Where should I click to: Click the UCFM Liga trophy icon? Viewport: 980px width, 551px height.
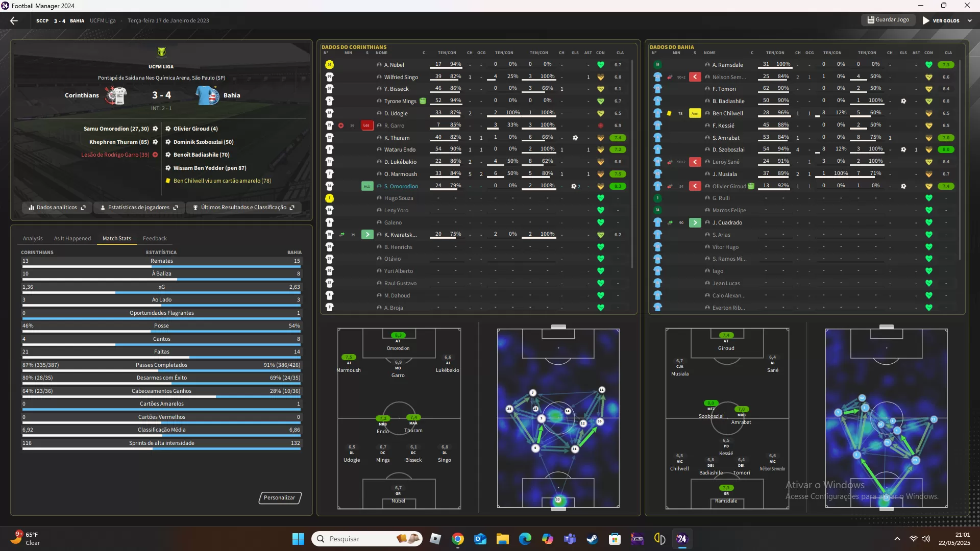click(x=161, y=52)
